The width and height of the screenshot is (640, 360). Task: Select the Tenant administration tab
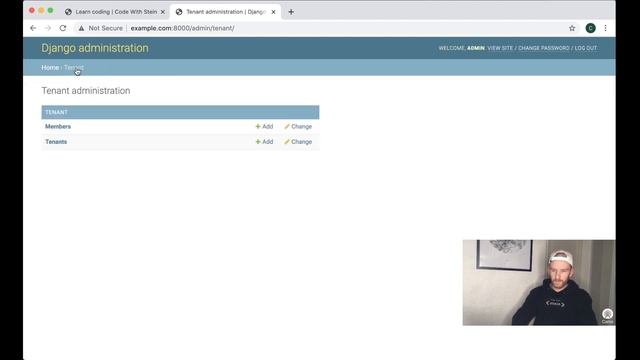pos(225,12)
